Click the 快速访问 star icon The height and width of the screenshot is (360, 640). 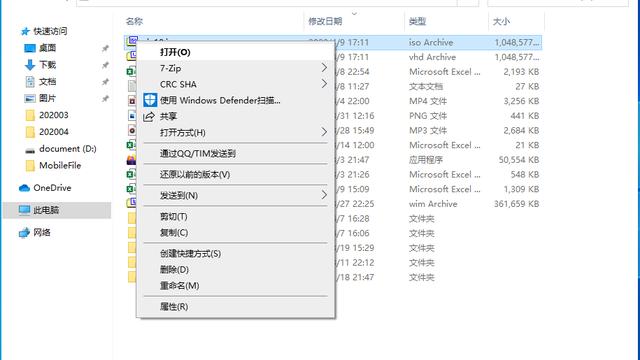pyautogui.click(x=25, y=31)
